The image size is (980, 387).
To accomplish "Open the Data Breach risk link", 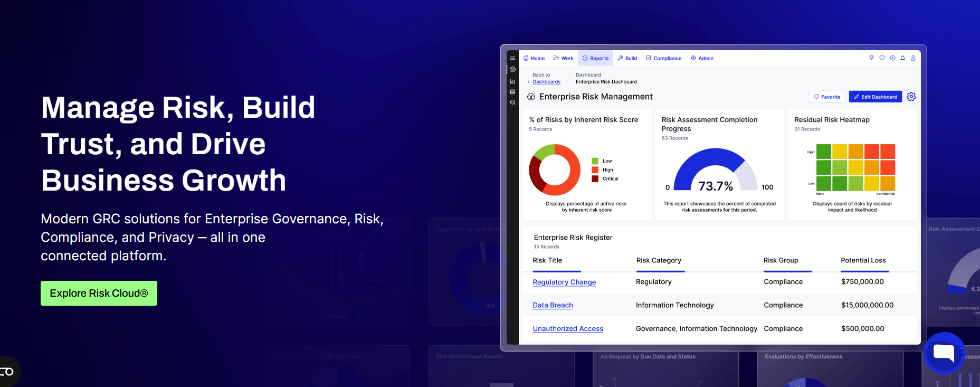I will 553,305.
